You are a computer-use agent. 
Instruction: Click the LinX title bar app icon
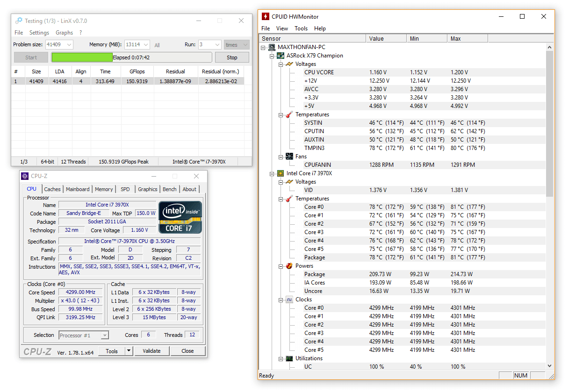click(19, 21)
